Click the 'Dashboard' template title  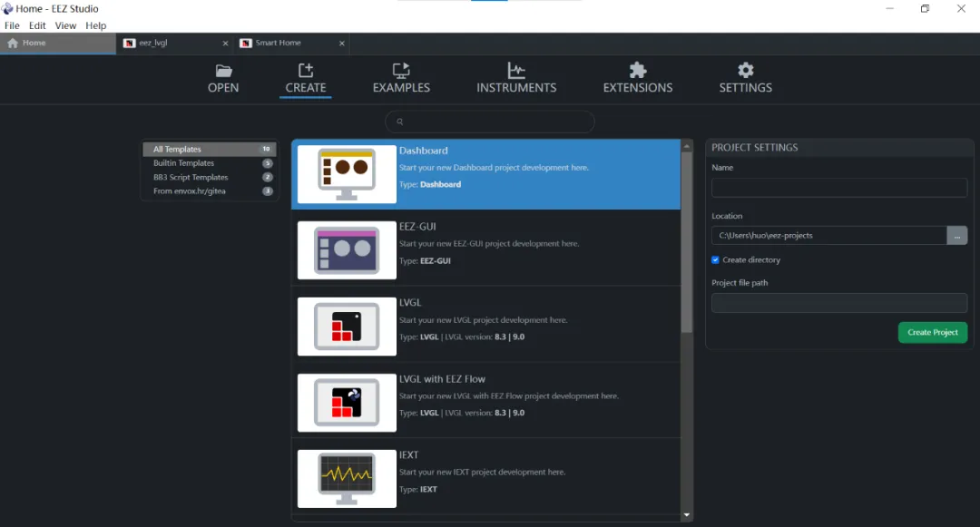[423, 151]
